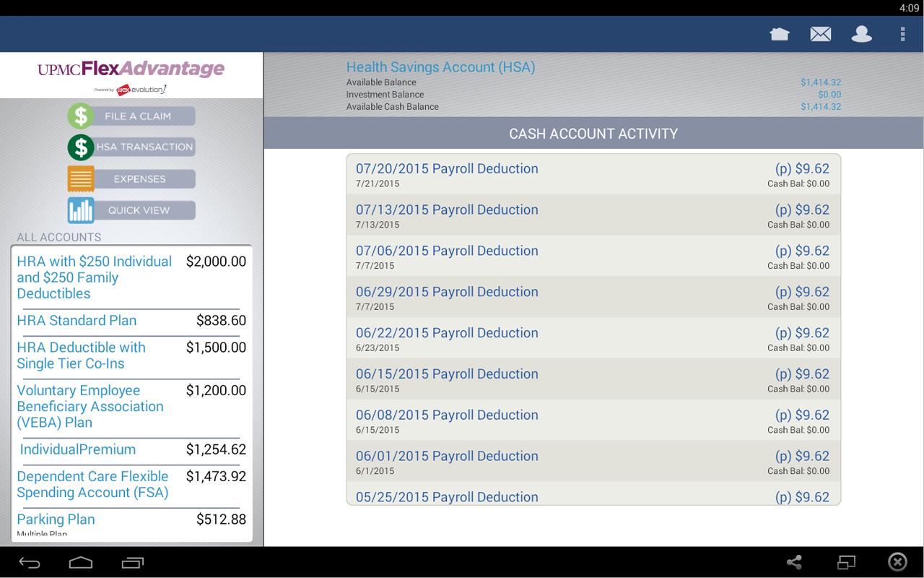Open the three-dot overflow menu
The height and width of the screenshot is (578, 924).
point(902,34)
